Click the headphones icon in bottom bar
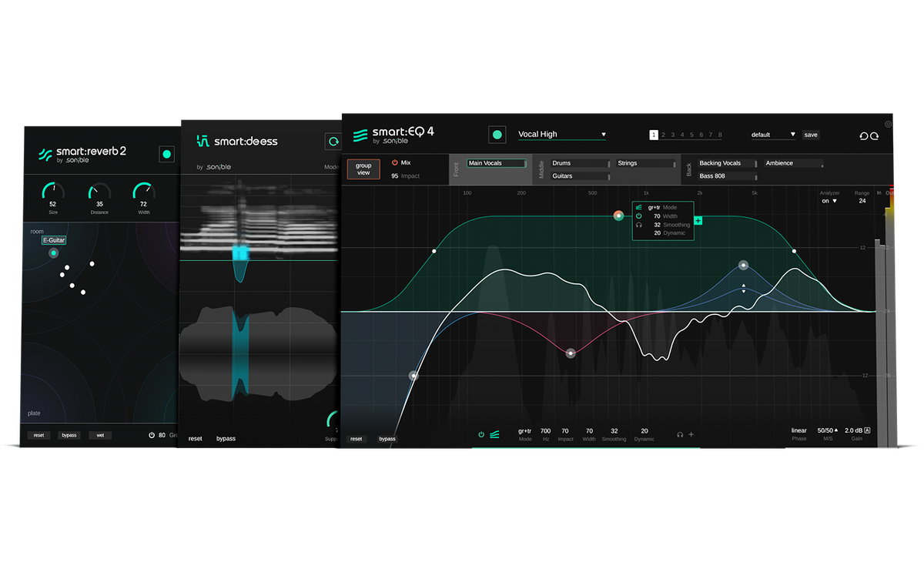The height and width of the screenshot is (562, 924). [680, 434]
